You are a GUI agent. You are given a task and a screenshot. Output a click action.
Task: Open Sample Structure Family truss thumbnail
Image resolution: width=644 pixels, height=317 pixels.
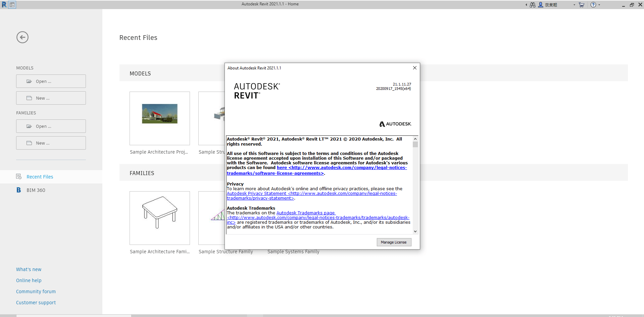pyautogui.click(x=211, y=218)
